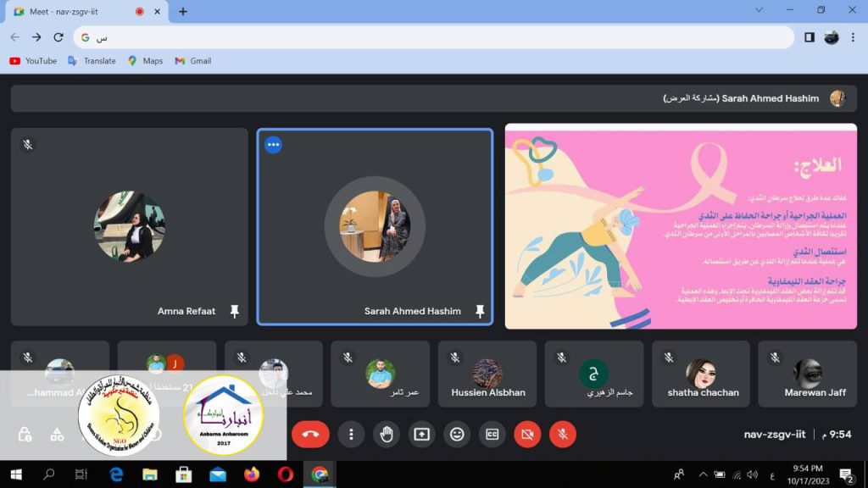
Task: Reload the Meet page
Action: coord(58,37)
